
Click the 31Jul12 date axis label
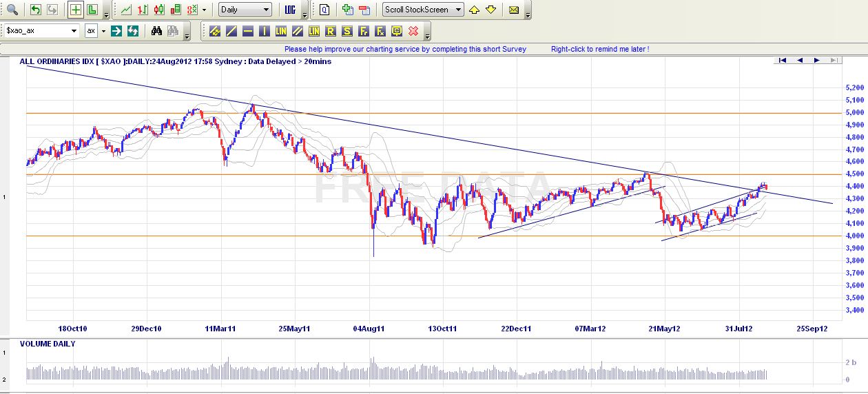(x=739, y=329)
